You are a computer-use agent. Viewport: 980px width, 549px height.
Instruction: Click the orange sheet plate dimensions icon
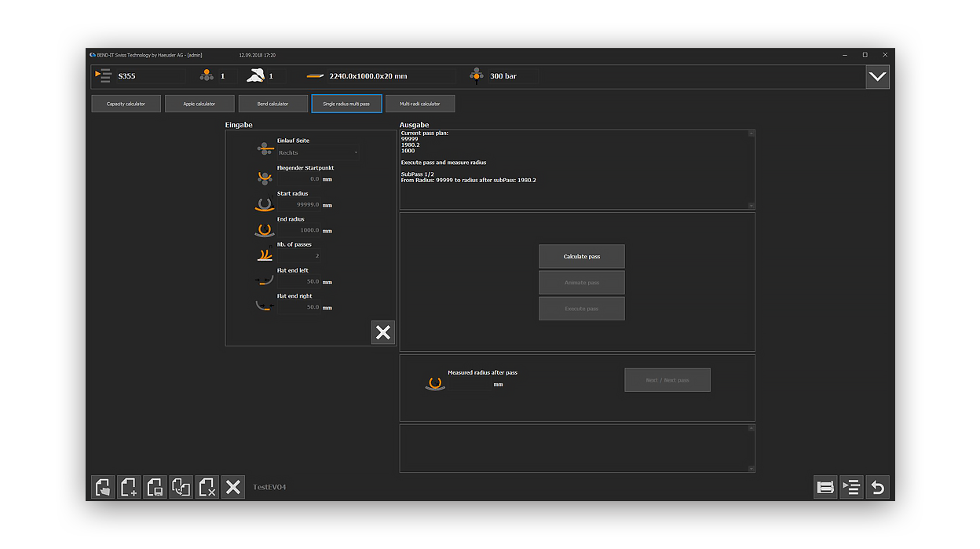coord(315,76)
